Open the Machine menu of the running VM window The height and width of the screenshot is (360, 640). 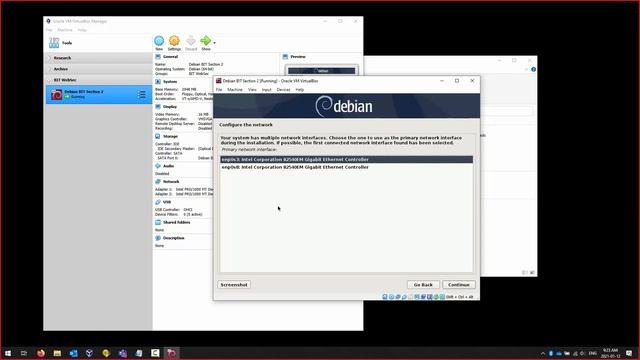click(x=235, y=90)
